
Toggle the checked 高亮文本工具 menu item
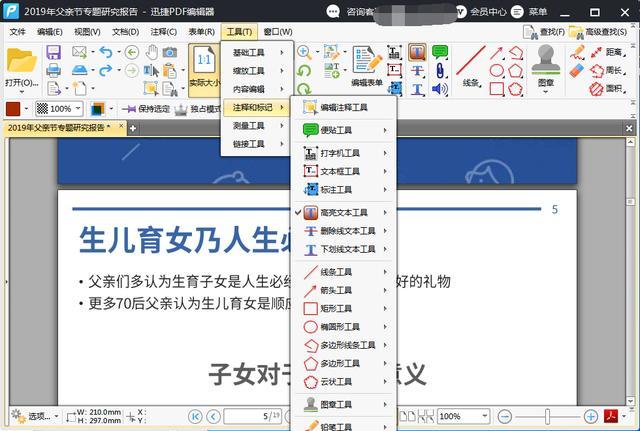(343, 212)
